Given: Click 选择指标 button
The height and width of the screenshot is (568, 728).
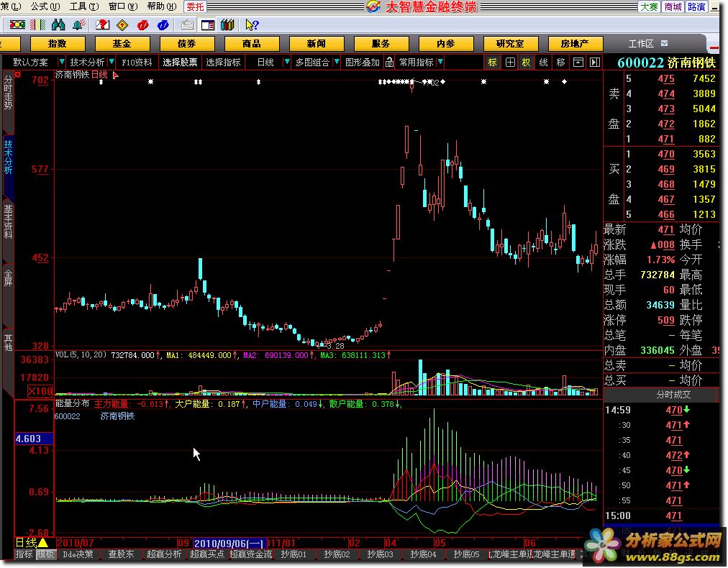Looking at the screenshot, I should (x=223, y=62).
